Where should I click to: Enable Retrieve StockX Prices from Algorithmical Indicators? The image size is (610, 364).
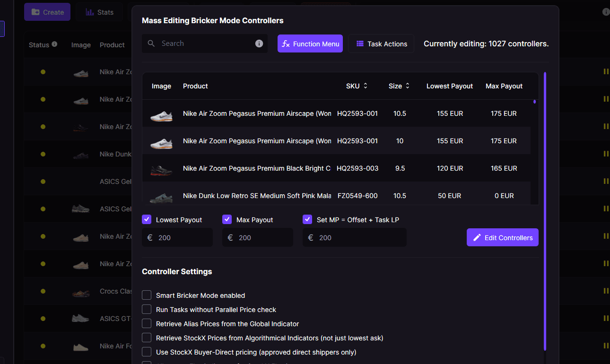(x=147, y=338)
